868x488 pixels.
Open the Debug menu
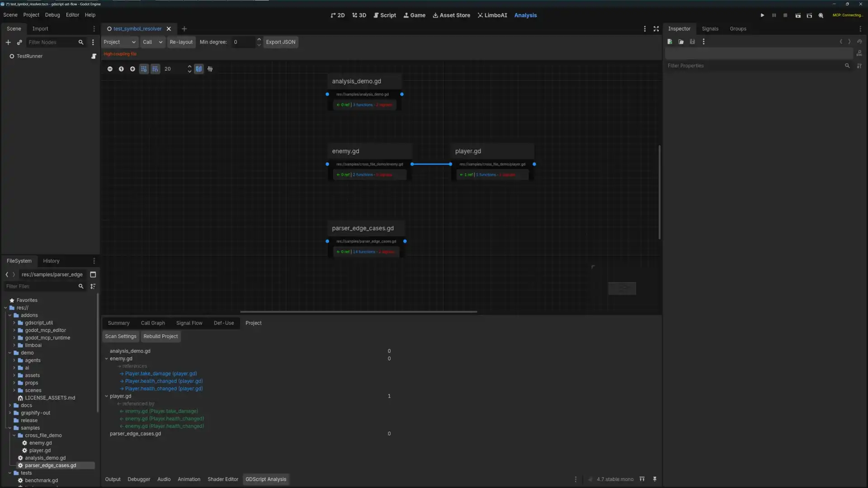[x=52, y=15]
